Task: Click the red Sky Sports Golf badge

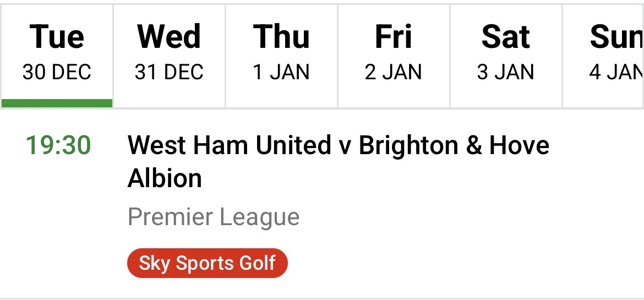Action: [208, 263]
